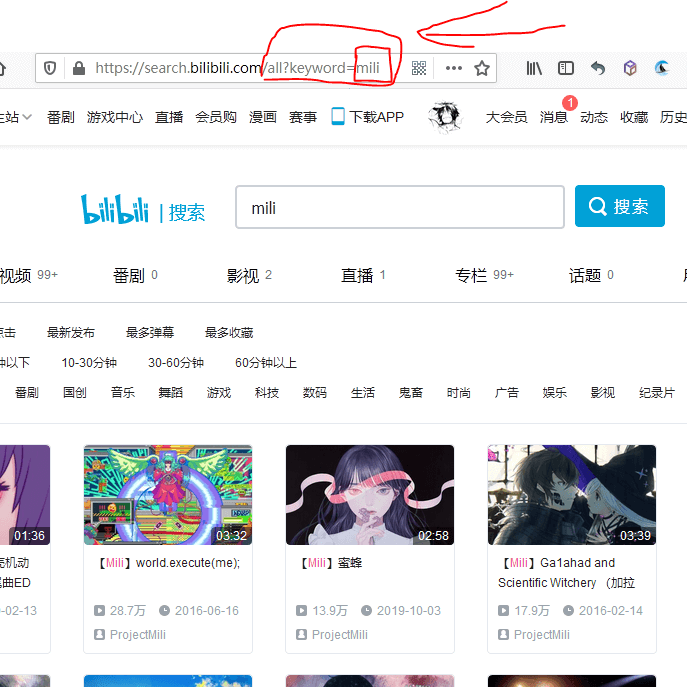Open uploader ProjectMili under 蜜蜂 video
The image size is (687, 687).
click(x=340, y=634)
